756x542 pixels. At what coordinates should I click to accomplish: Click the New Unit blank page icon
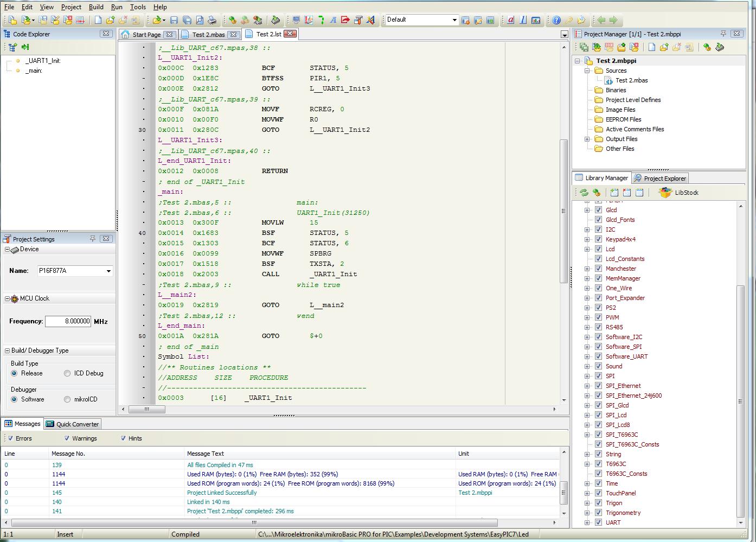(x=98, y=20)
